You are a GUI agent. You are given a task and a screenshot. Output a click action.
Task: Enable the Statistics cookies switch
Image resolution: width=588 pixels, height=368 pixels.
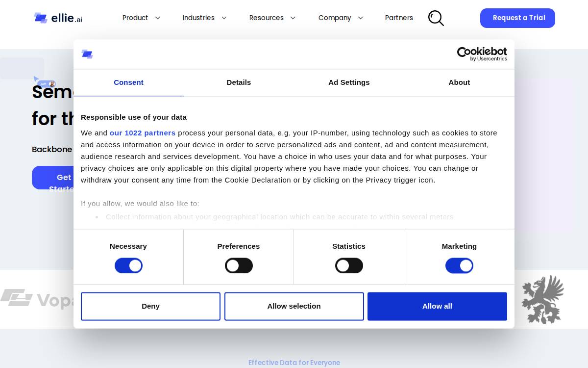pos(349,266)
